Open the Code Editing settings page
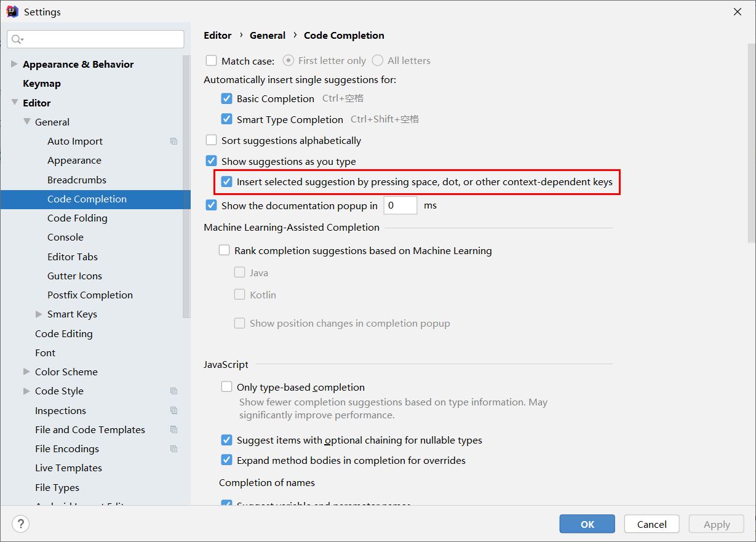The width and height of the screenshot is (756, 542). tap(64, 333)
